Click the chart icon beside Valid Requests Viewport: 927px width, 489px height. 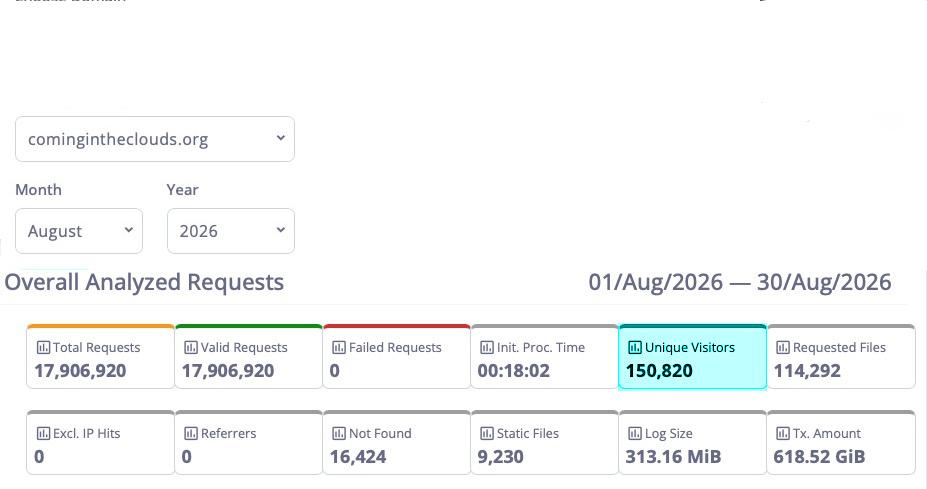tap(191, 348)
